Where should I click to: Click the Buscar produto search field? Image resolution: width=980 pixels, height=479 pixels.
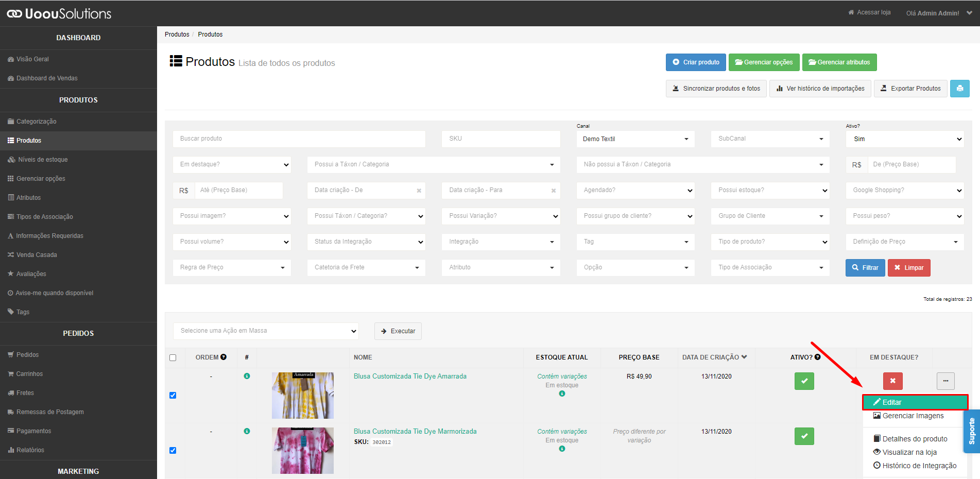tap(299, 139)
